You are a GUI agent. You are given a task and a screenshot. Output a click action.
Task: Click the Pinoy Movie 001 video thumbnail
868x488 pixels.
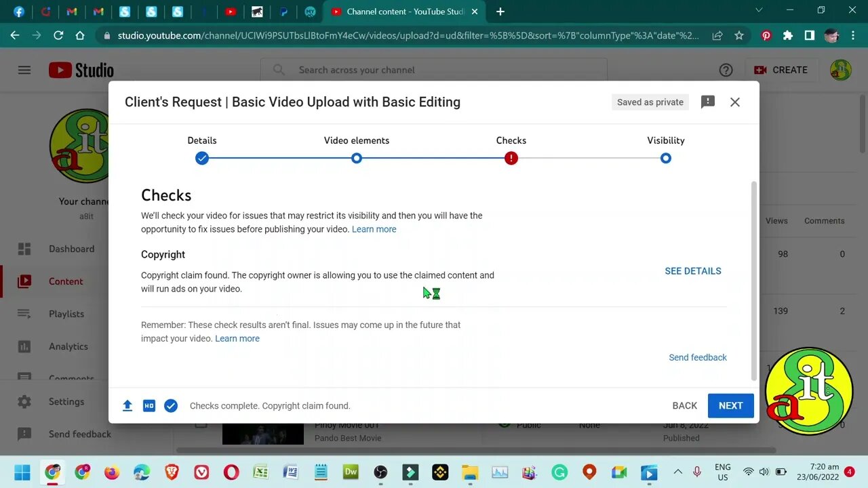[x=263, y=434]
